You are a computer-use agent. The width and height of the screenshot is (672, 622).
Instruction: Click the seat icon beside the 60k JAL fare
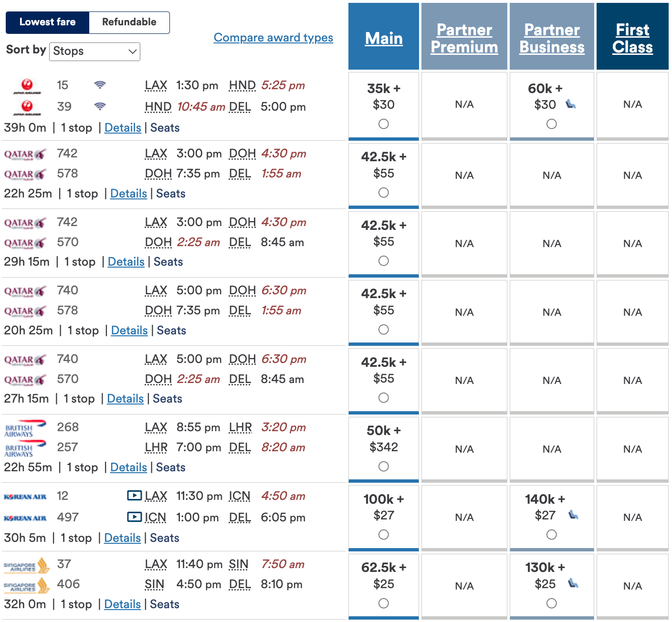point(571,104)
